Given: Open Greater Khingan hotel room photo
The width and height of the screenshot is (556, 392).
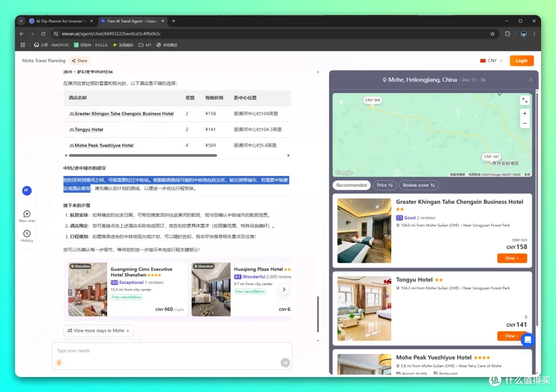Looking at the screenshot, I should 364,230.
